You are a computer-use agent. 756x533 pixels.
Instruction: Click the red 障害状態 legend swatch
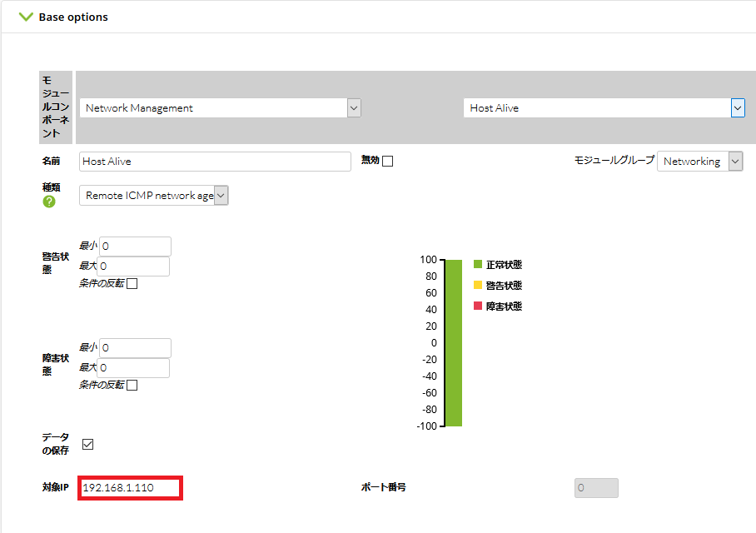[478, 306]
